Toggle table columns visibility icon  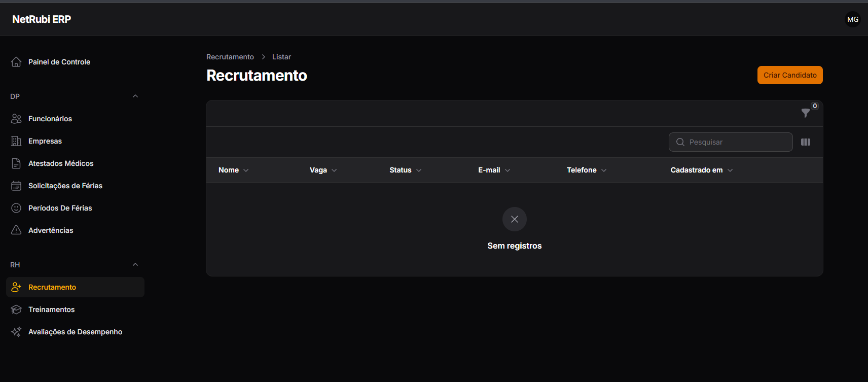click(x=806, y=142)
